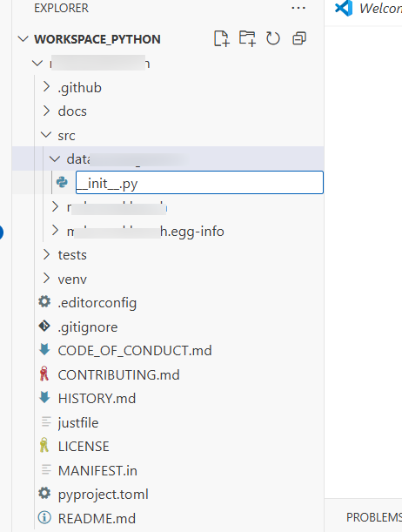Expand the blurred folder below __init__.py
Image resolution: width=402 pixels, height=532 pixels.
coord(55,206)
